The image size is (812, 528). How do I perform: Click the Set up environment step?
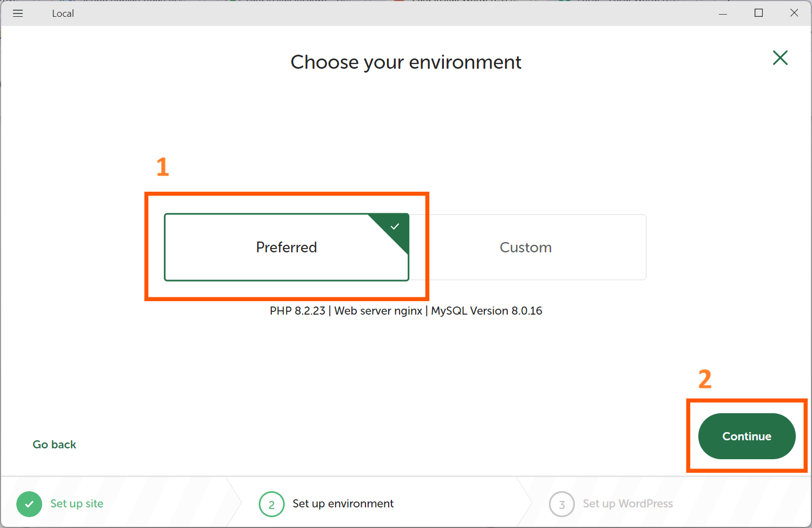click(343, 504)
